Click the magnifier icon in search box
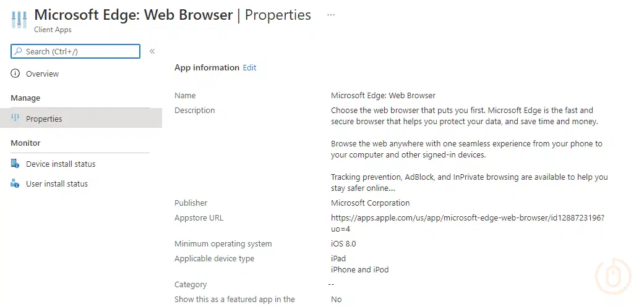Viewport: 644px width, 307px height. pos(19,52)
